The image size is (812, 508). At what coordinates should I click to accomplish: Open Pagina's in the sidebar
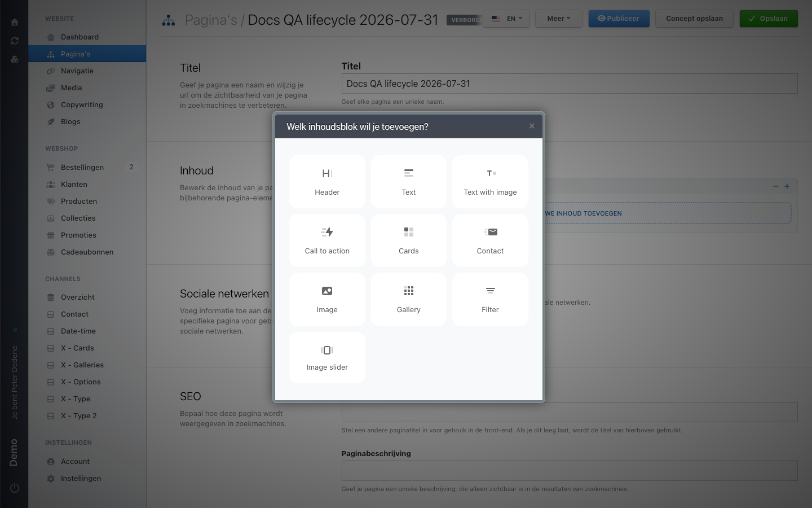tap(87, 54)
